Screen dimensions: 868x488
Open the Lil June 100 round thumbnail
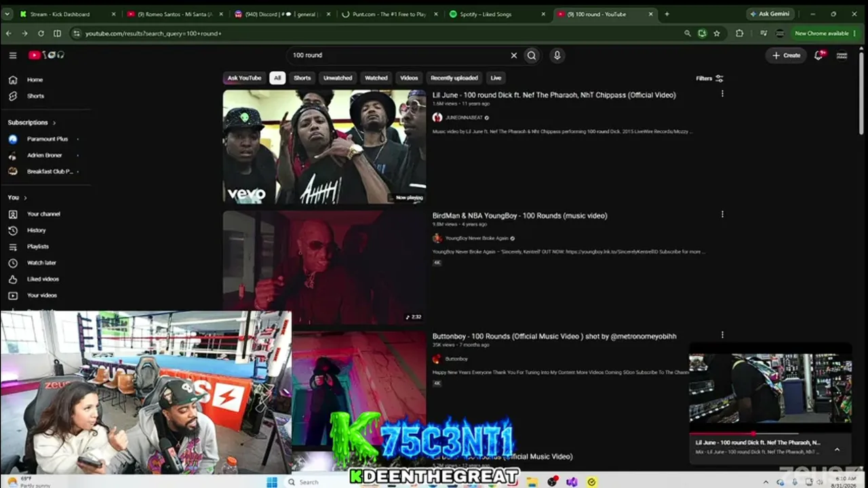pyautogui.click(x=324, y=147)
